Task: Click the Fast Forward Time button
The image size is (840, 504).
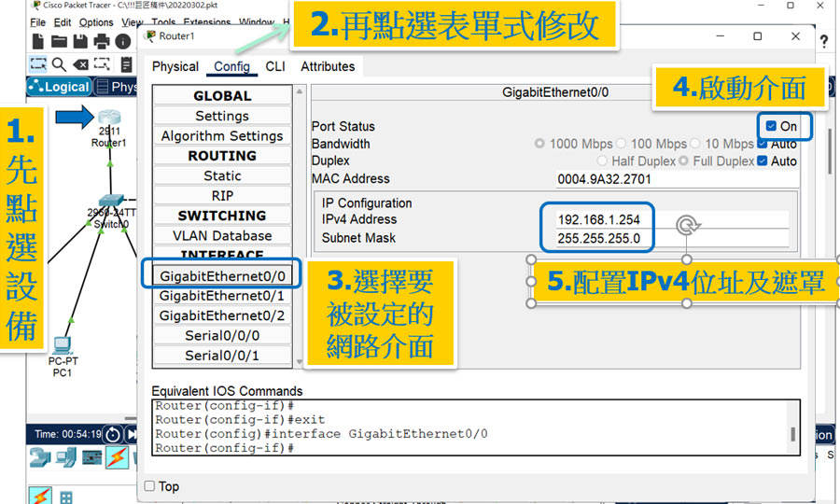Action: coord(132,434)
